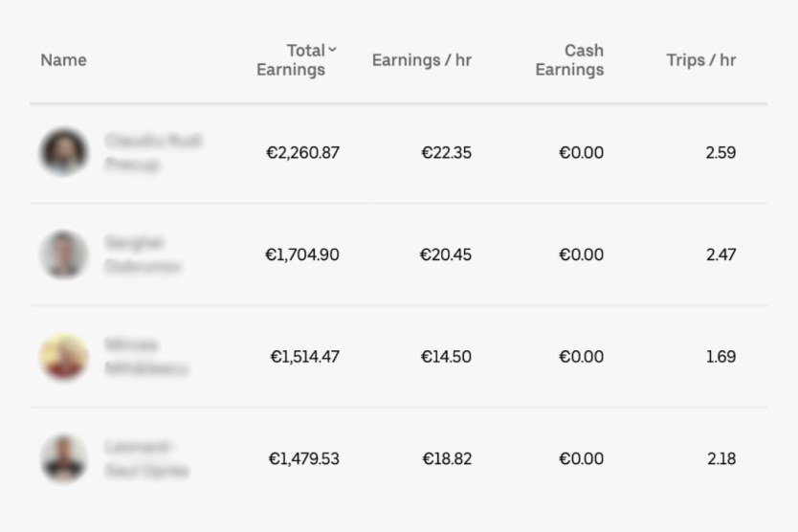The width and height of the screenshot is (798, 532).
Task: Click the 2.59 trips per hour value
Action: (720, 152)
